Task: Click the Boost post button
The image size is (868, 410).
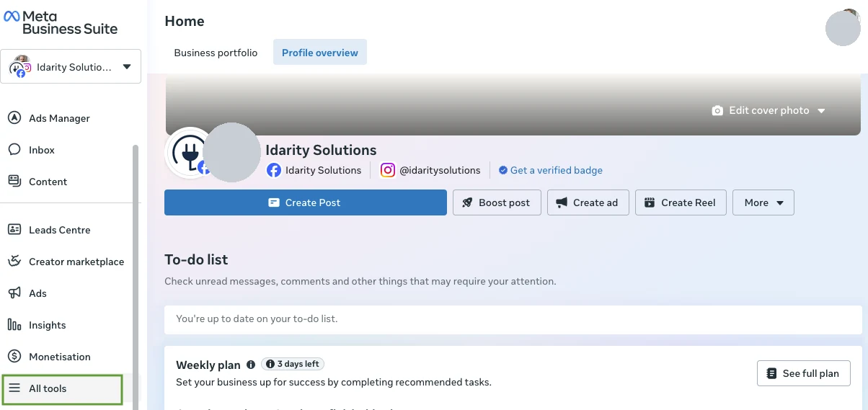Action: coord(496,202)
